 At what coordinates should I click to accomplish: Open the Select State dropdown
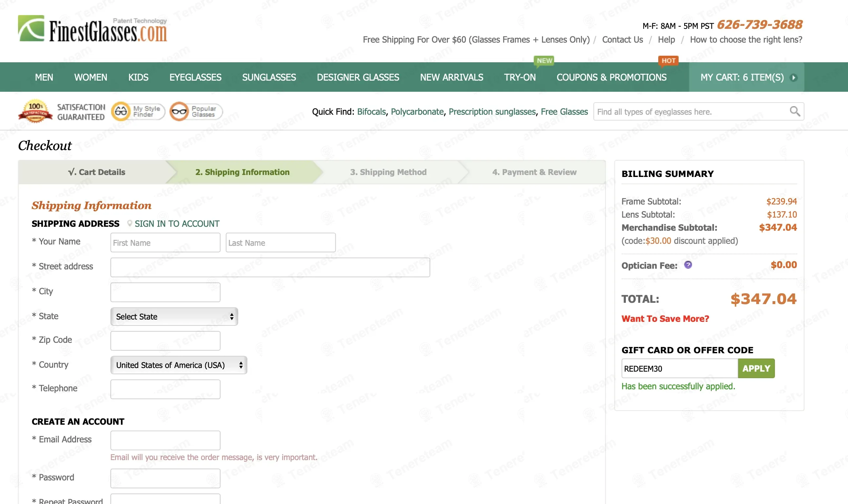tap(174, 317)
